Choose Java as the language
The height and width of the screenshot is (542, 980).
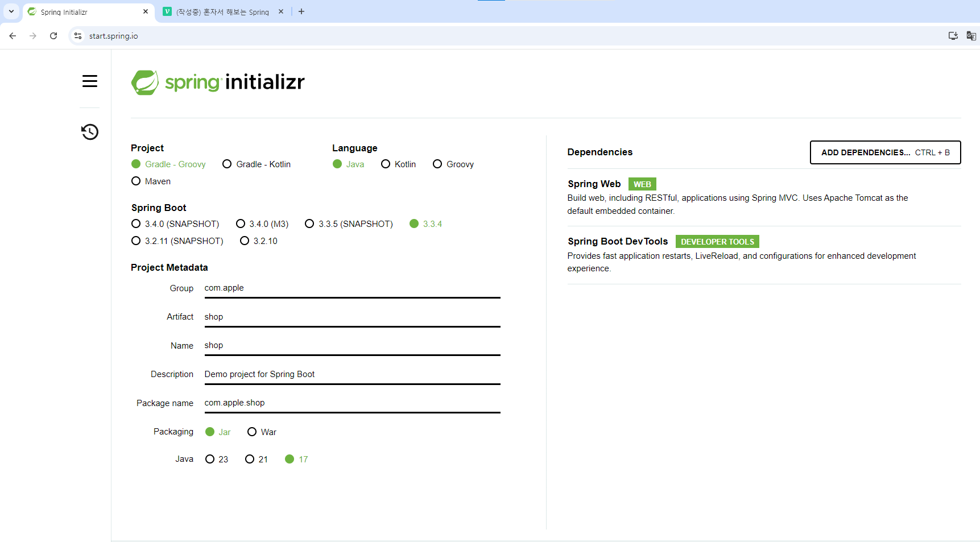pos(348,164)
